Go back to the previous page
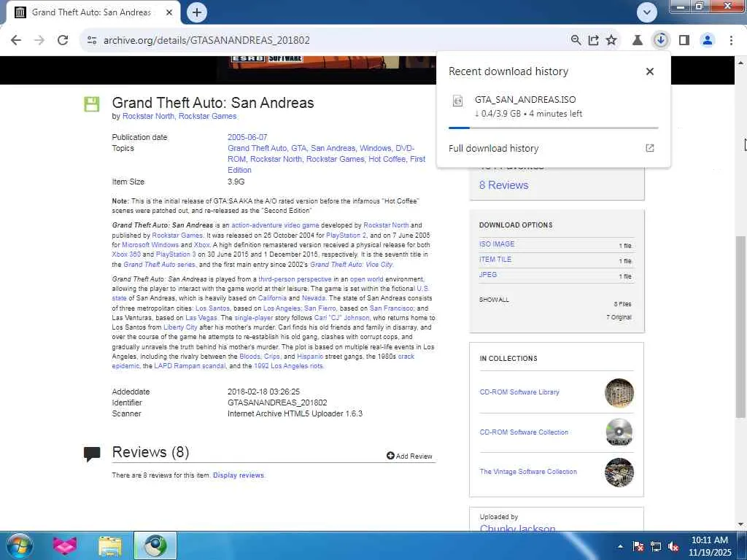Screen dimensions: 747x560 point(16,40)
